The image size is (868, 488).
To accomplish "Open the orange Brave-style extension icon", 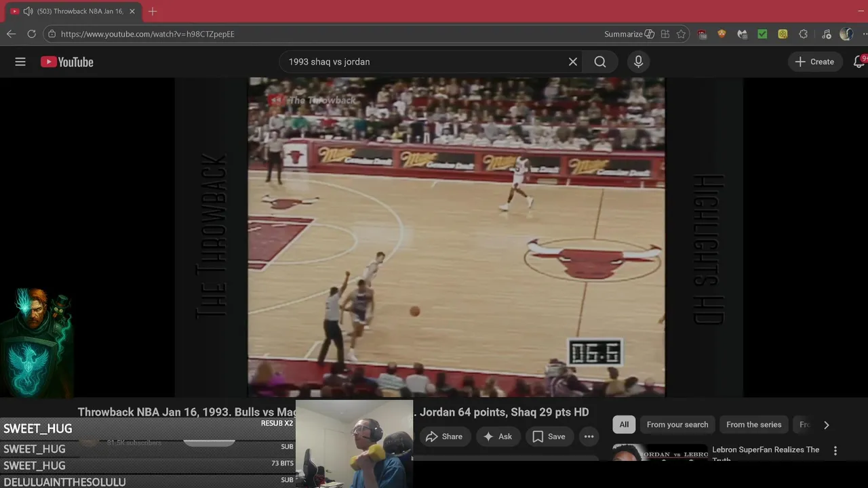I will click(722, 34).
